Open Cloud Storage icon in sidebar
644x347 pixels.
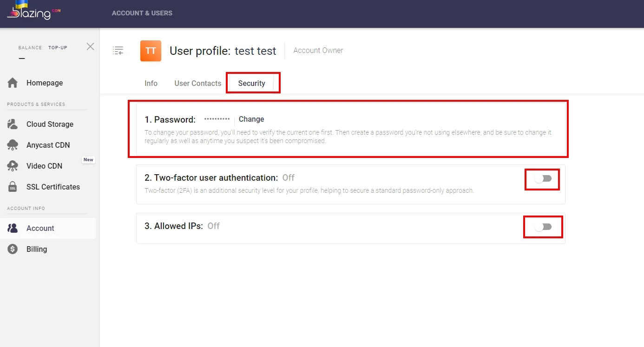[13, 124]
